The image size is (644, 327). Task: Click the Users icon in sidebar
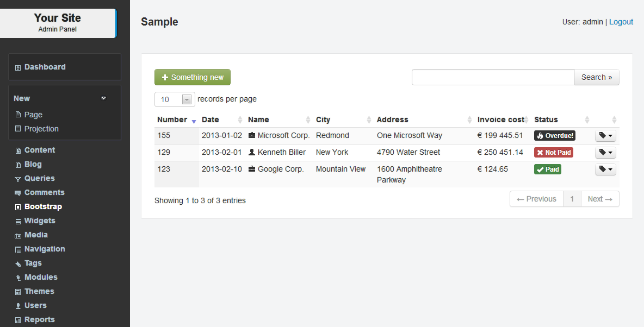[18, 306]
